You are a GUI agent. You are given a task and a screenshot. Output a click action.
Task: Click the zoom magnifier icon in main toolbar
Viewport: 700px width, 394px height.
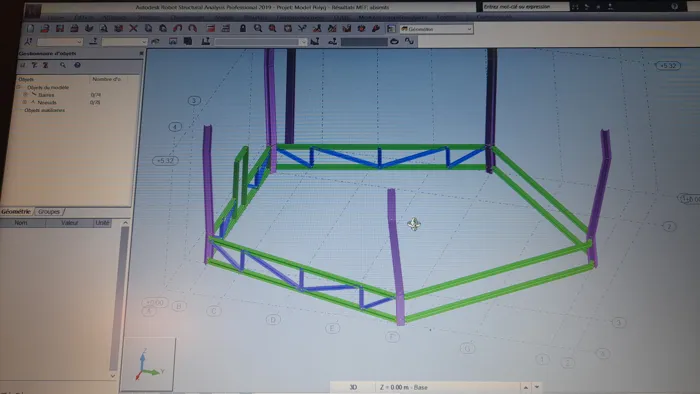pyautogui.click(x=258, y=29)
